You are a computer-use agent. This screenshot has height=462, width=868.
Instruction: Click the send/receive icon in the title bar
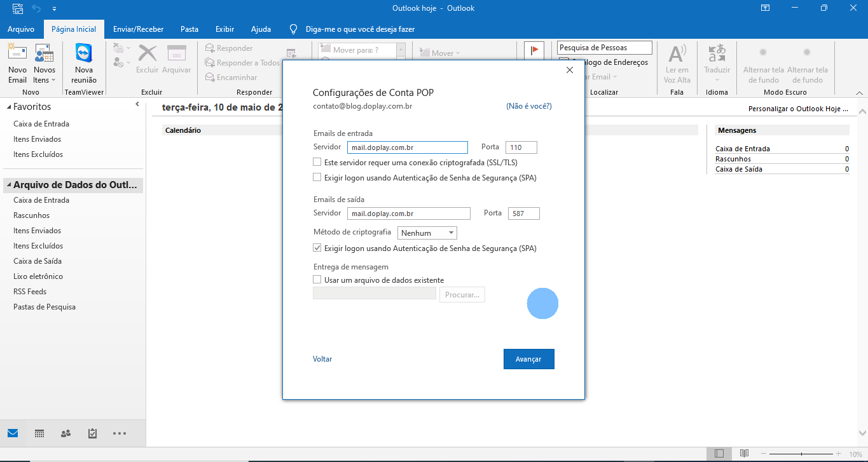(17, 8)
